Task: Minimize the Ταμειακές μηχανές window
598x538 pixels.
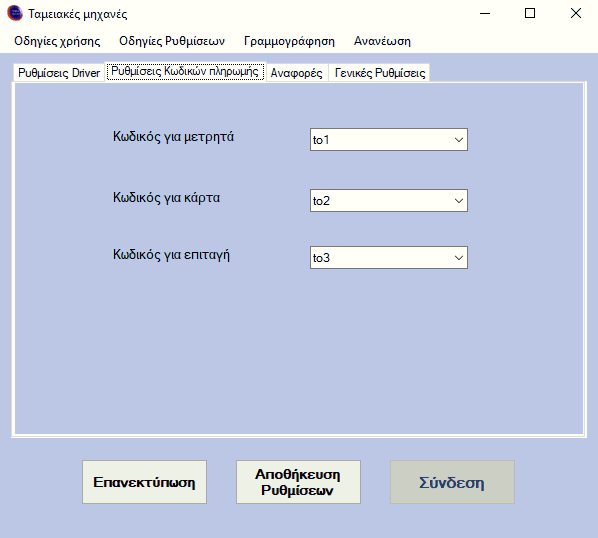Action: pyautogui.click(x=485, y=13)
